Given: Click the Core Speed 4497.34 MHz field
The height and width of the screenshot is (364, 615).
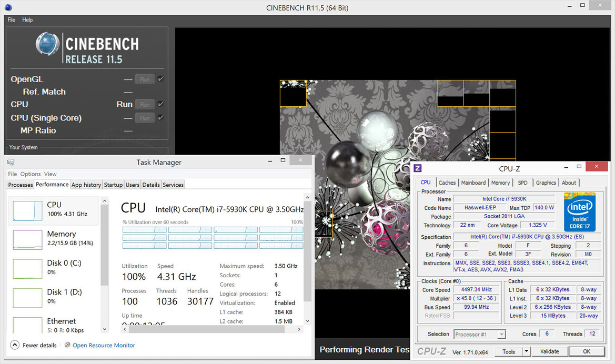Looking at the screenshot, I should pyautogui.click(x=476, y=289).
